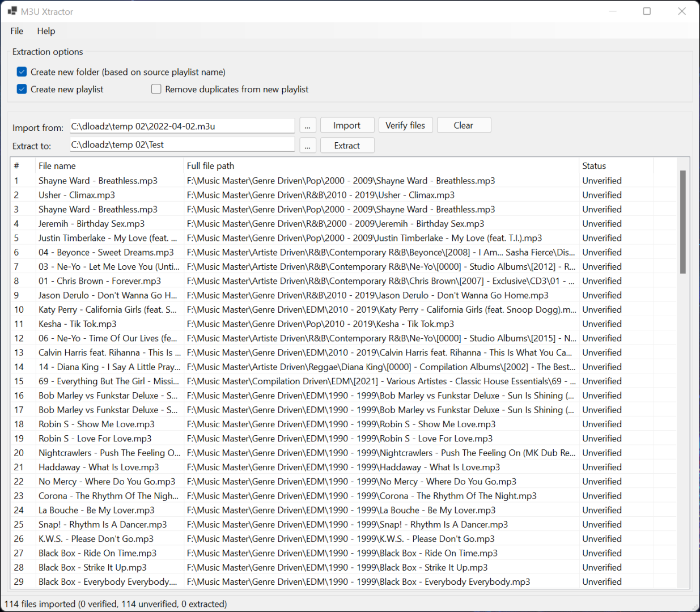Select row Robin S - Love For Love.mp3
700x612 pixels.
click(343, 439)
